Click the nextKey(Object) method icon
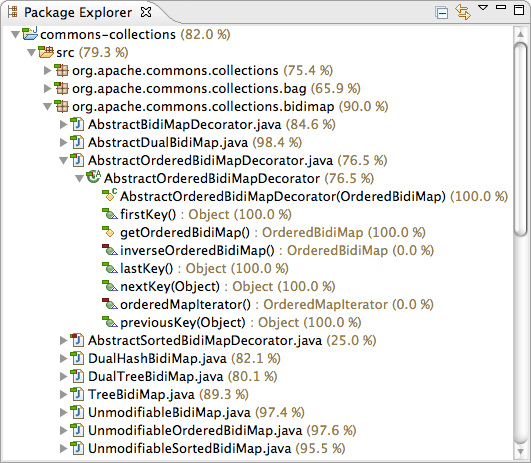531x463 pixels. tap(109, 285)
